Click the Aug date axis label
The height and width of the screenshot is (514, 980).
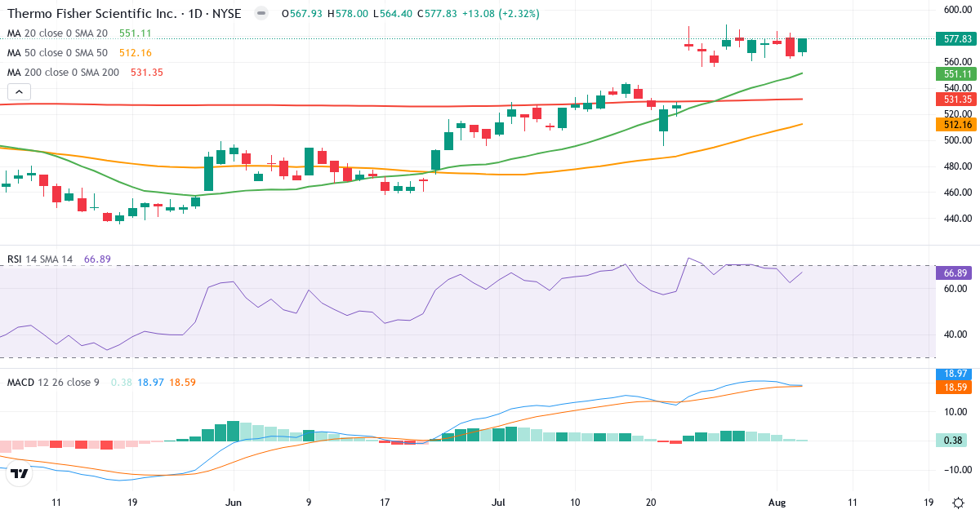(x=777, y=502)
